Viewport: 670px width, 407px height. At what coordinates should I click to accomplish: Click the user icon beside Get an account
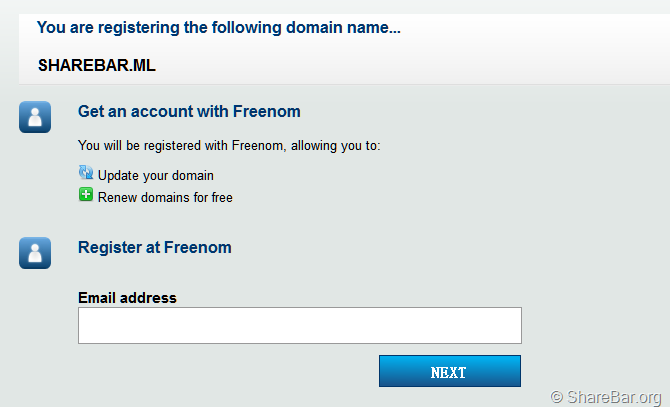point(35,117)
